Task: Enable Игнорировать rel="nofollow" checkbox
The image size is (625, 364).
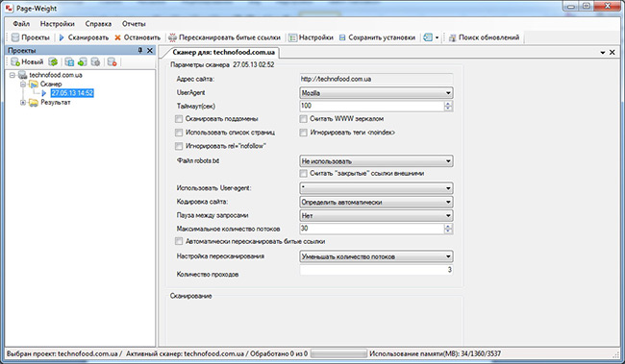Action: pyautogui.click(x=179, y=146)
